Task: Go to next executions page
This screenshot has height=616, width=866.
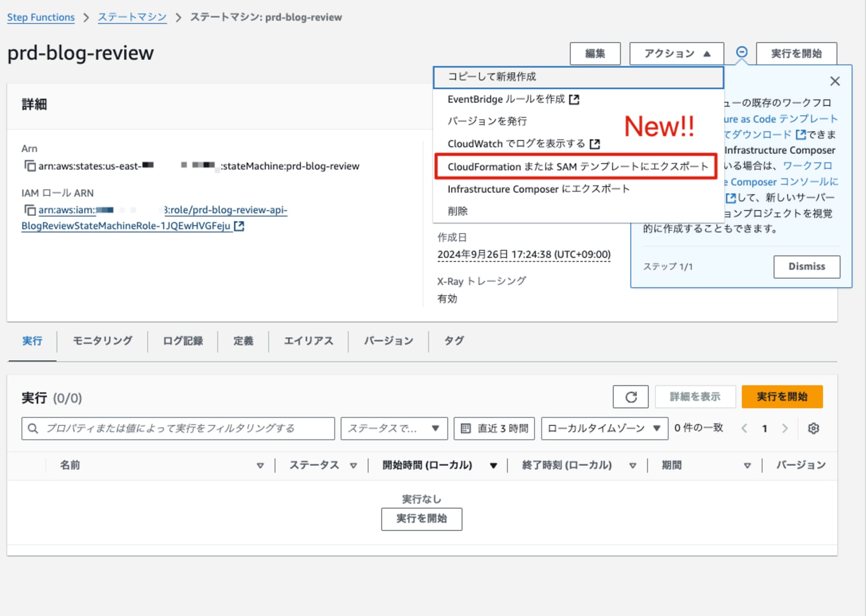Action: click(x=785, y=428)
